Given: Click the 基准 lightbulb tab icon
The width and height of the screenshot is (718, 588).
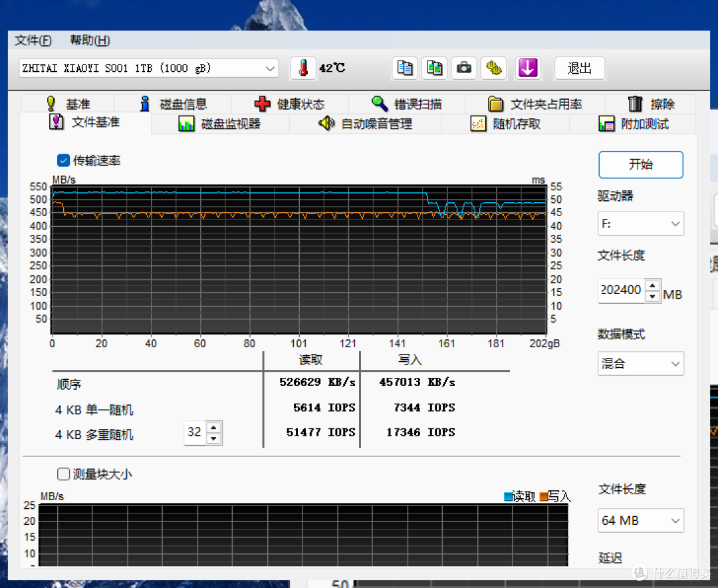Looking at the screenshot, I should tap(51, 104).
